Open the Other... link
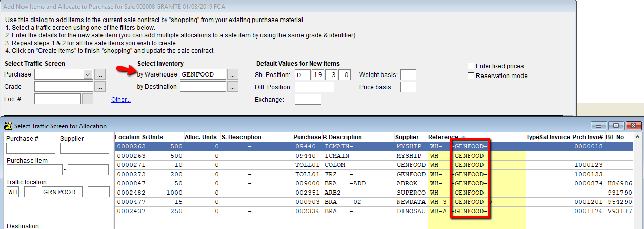 [121, 100]
